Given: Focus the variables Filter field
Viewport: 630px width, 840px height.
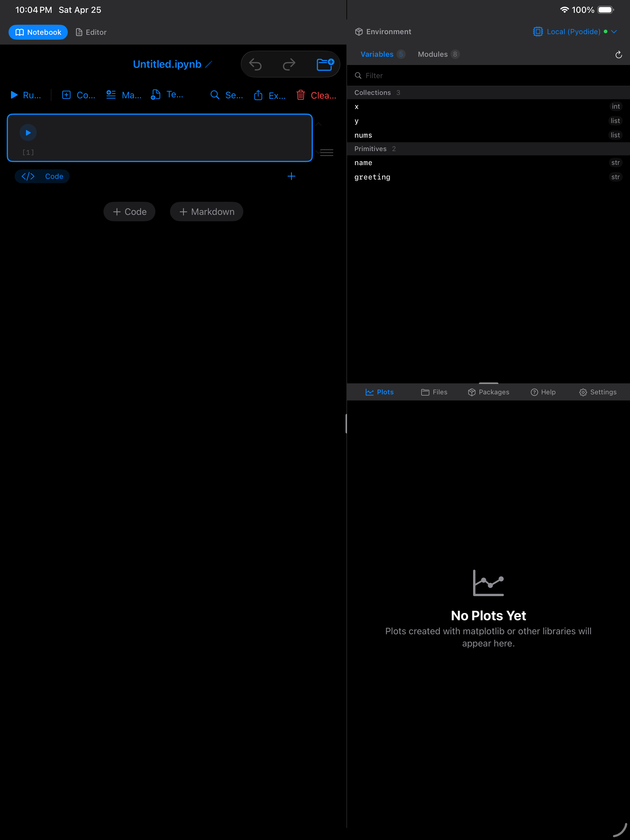Looking at the screenshot, I should pos(488,76).
